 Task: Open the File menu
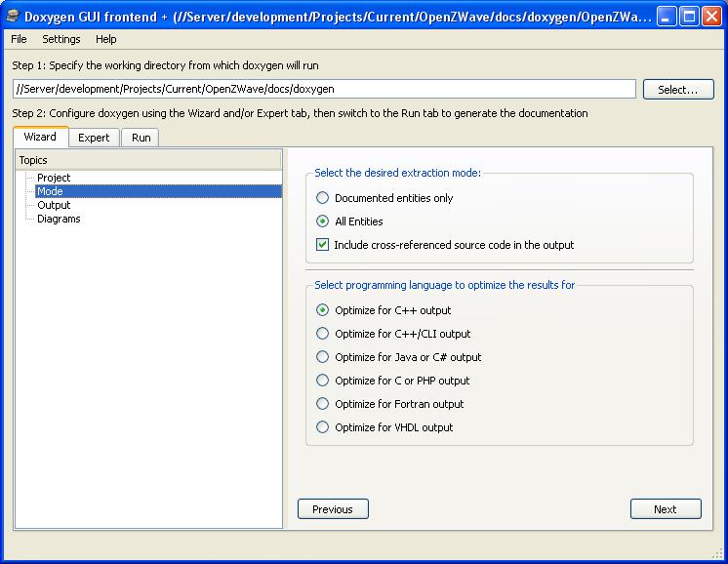point(19,39)
